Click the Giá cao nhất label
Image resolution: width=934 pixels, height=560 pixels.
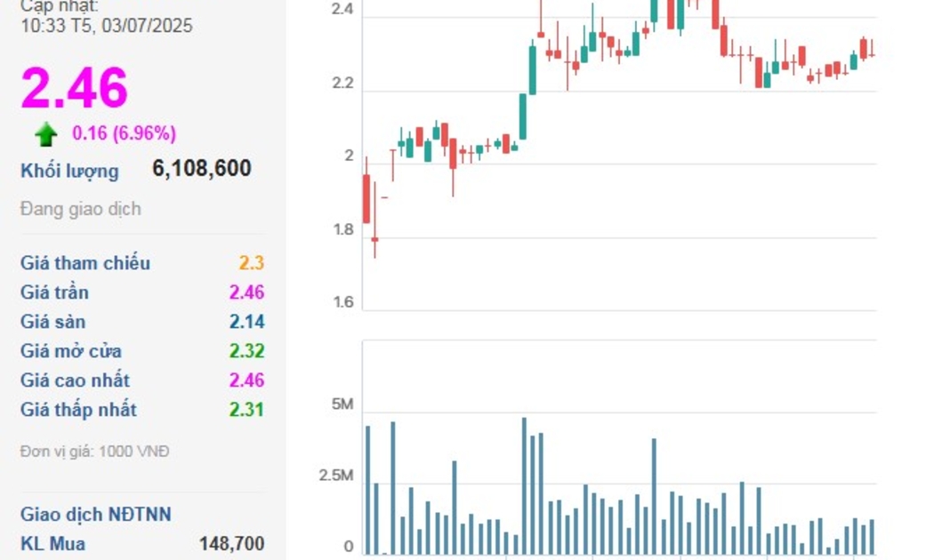coord(75,380)
